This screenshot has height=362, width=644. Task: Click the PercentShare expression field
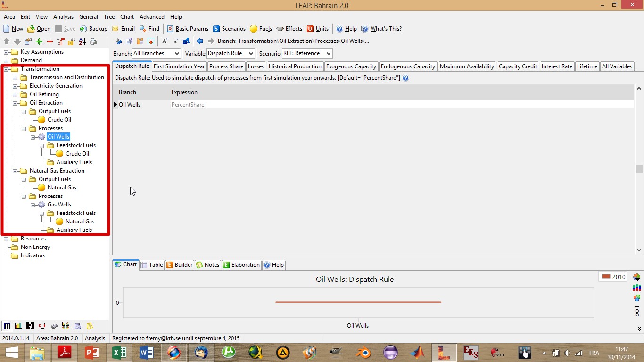coord(402,105)
